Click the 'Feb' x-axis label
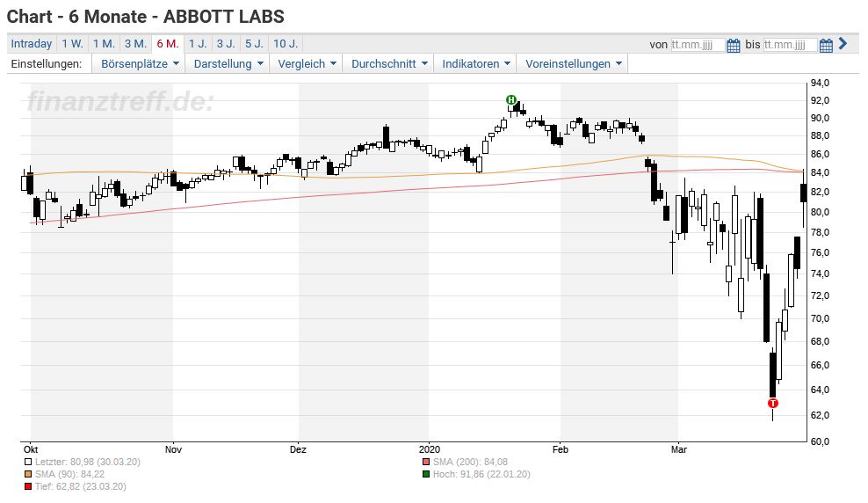This screenshot has width=868, height=503. (561, 449)
